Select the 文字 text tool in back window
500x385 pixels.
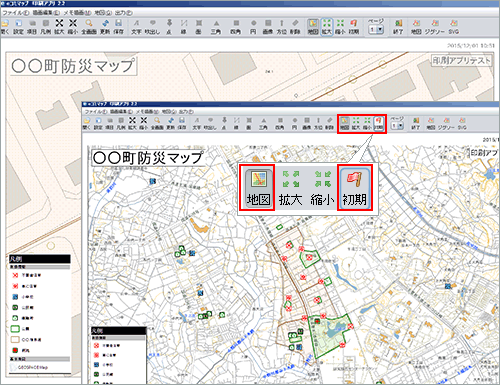(x=136, y=27)
